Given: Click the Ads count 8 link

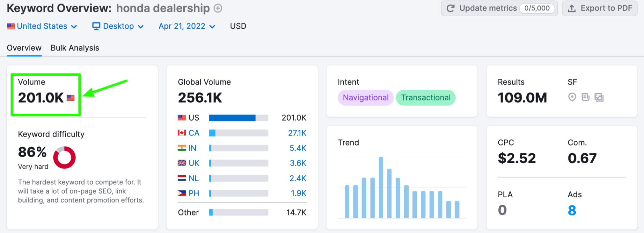Looking at the screenshot, I should click(572, 210).
